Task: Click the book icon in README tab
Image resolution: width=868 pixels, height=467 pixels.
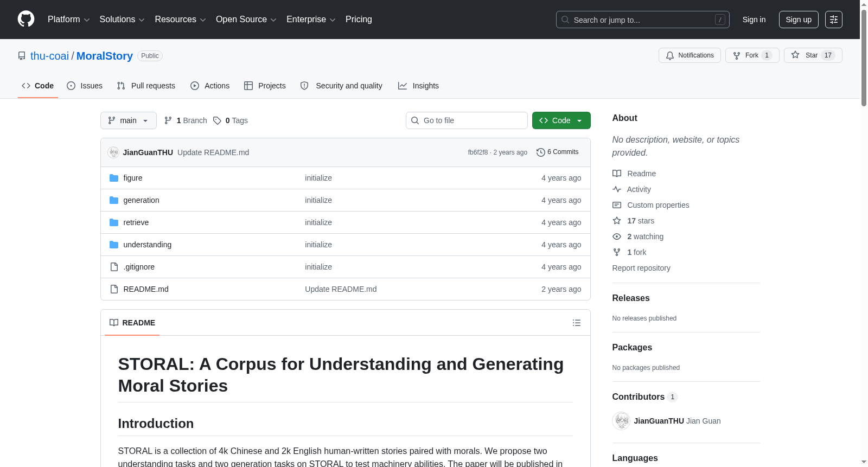Action: click(114, 323)
